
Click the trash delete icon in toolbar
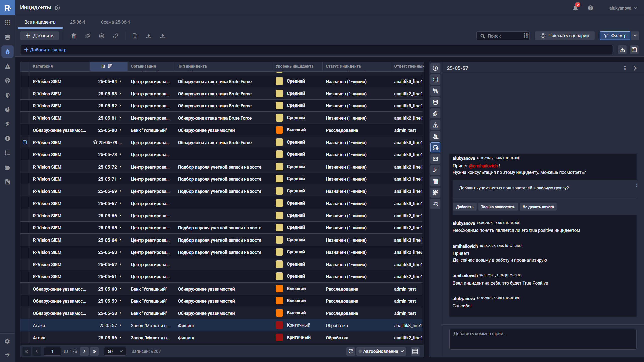click(74, 36)
